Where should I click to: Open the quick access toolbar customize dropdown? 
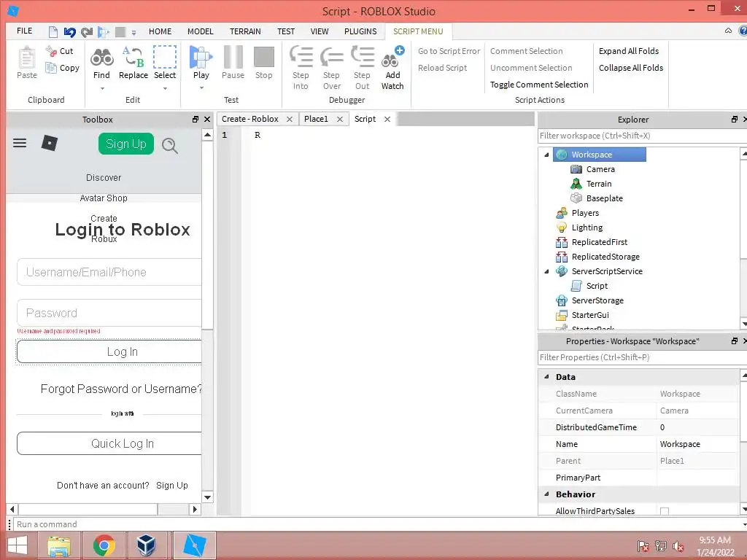tap(134, 33)
